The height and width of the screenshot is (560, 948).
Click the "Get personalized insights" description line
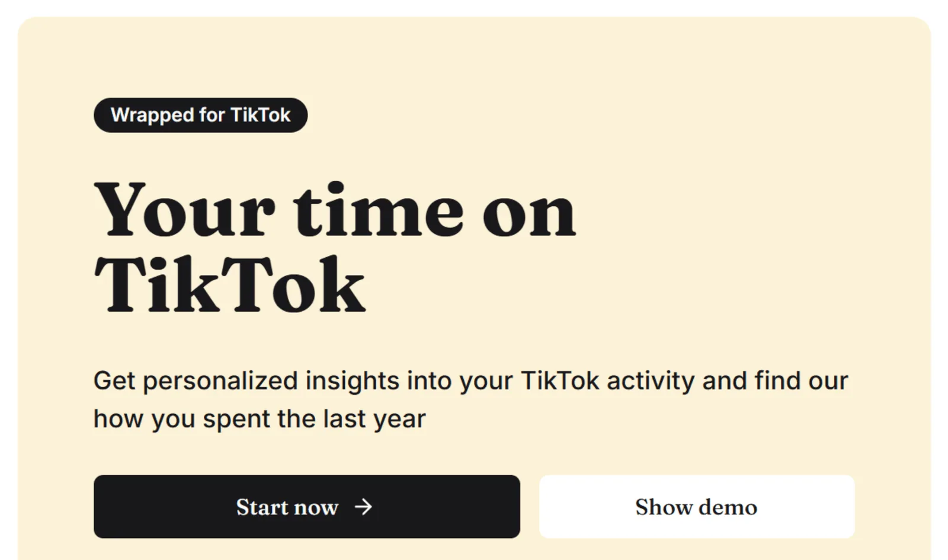coord(470,380)
